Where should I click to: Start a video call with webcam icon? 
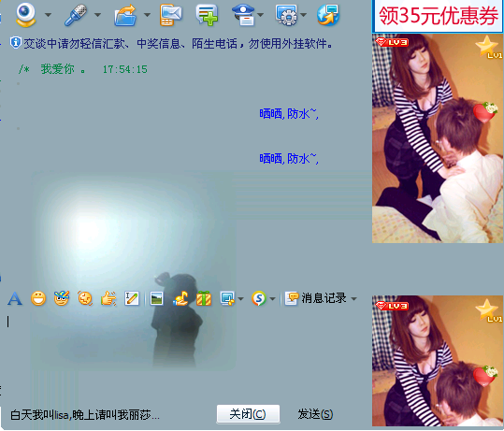click(26, 14)
